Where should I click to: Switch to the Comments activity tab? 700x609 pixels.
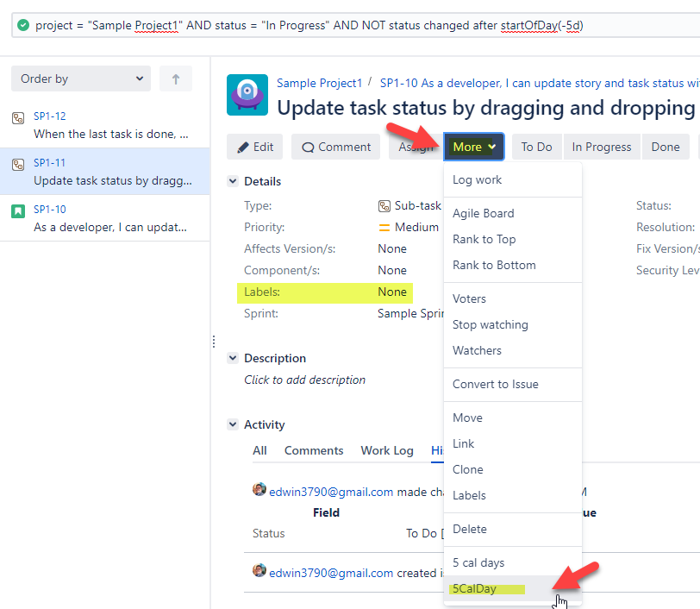[314, 450]
